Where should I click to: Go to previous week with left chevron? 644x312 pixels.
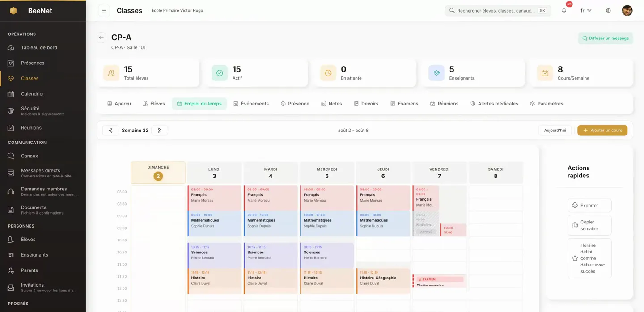coord(110,131)
